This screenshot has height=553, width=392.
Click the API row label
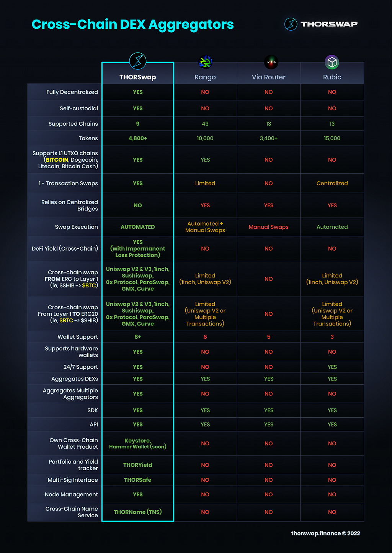click(x=94, y=424)
